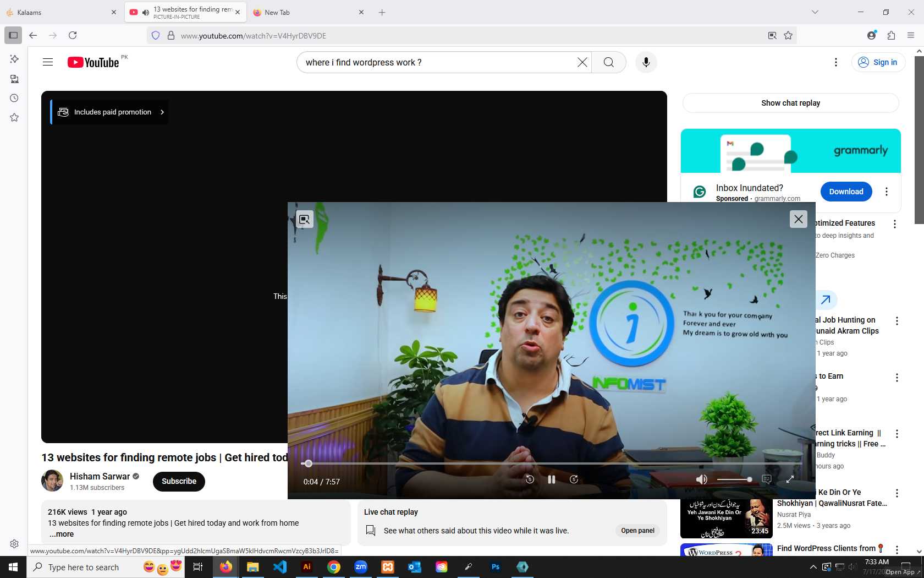The image size is (924, 578).
Task: Mute the YouTube tab via speaker icon
Action: [x=146, y=12]
